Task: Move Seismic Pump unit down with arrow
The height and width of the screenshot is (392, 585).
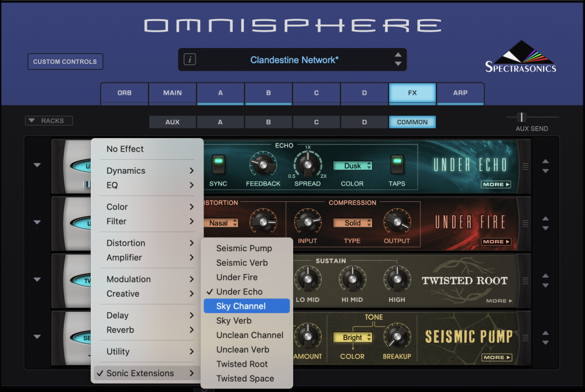Action: click(545, 342)
